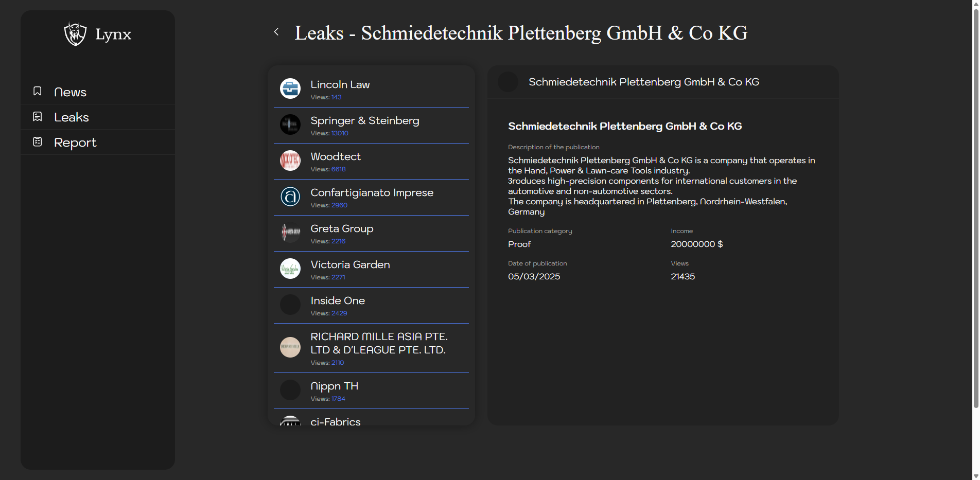
Task: Click the Lynx logo icon
Action: click(x=75, y=34)
